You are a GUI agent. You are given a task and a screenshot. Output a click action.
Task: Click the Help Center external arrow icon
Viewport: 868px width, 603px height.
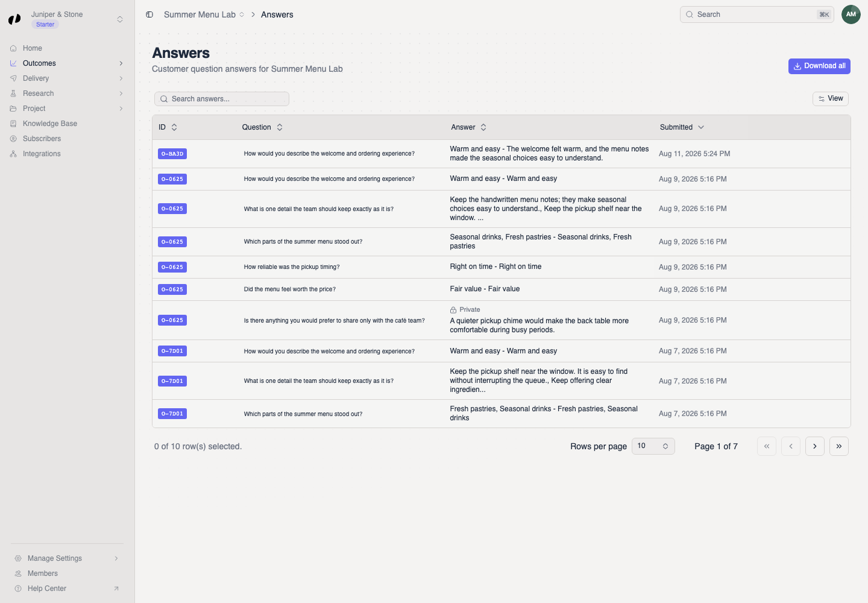pyautogui.click(x=116, y=589)
